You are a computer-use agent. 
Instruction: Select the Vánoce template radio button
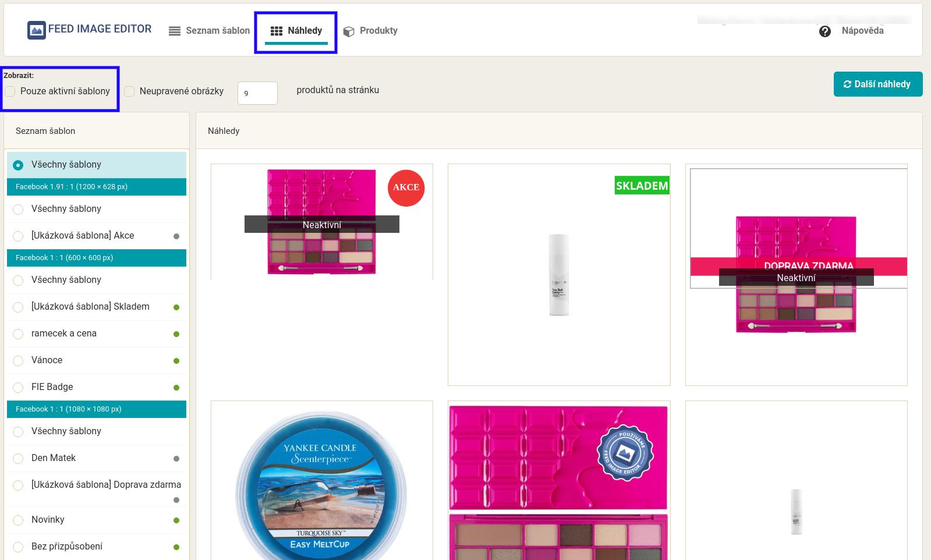click(18, 361)
